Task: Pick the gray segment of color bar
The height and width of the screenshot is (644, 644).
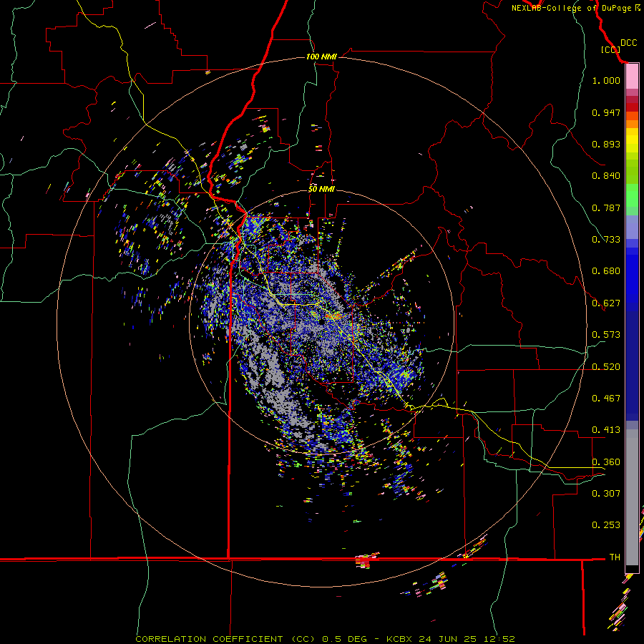Action: coord(632,497)
